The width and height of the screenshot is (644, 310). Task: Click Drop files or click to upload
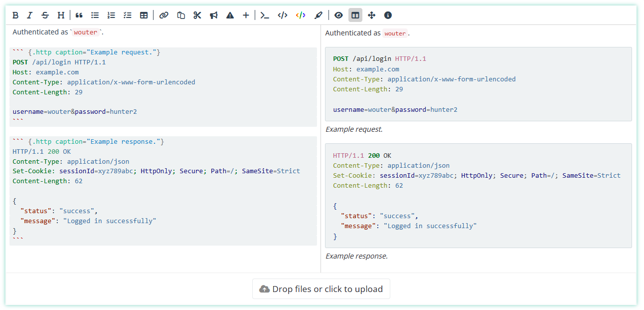pyautogui.click(x=321, y=289)
